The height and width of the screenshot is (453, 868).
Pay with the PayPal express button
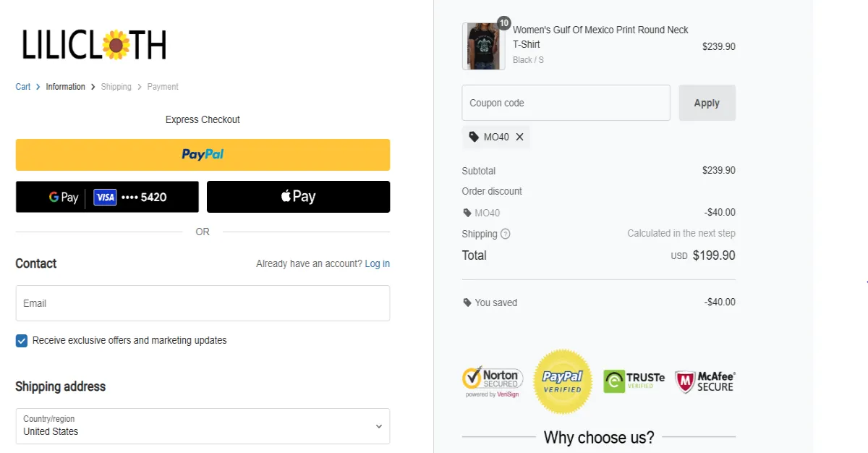click(203, 154)
